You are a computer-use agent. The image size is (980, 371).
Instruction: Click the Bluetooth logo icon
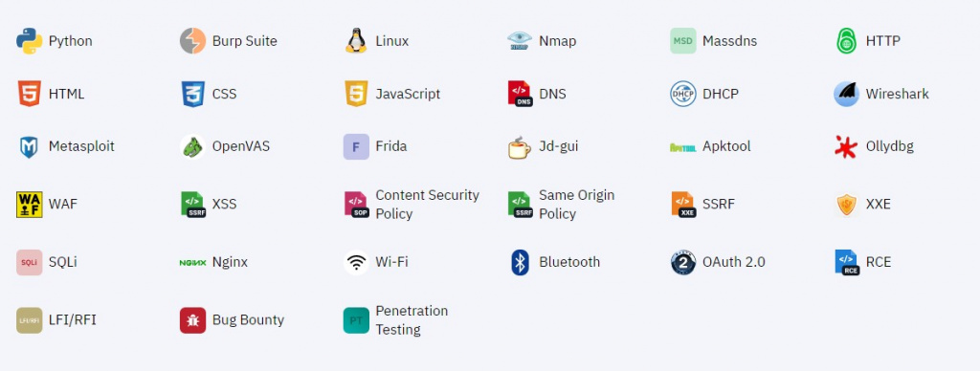click(520, 262)
